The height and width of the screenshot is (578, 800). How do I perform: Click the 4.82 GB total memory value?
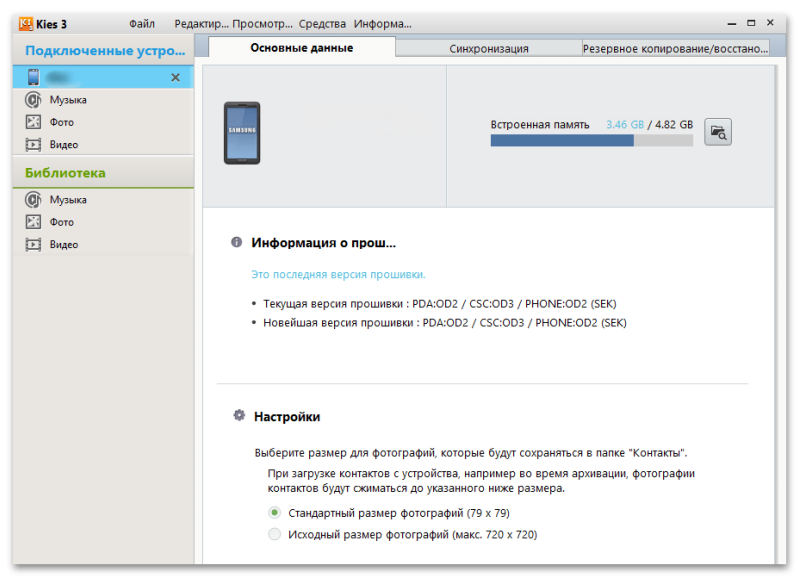pos(674,124)
